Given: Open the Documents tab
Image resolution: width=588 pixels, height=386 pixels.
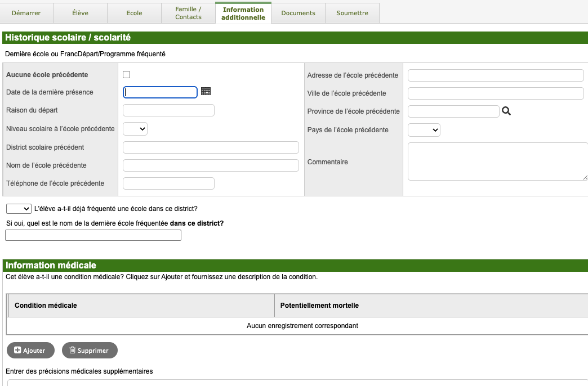Looking at the screenshot, I should point(298,13).
